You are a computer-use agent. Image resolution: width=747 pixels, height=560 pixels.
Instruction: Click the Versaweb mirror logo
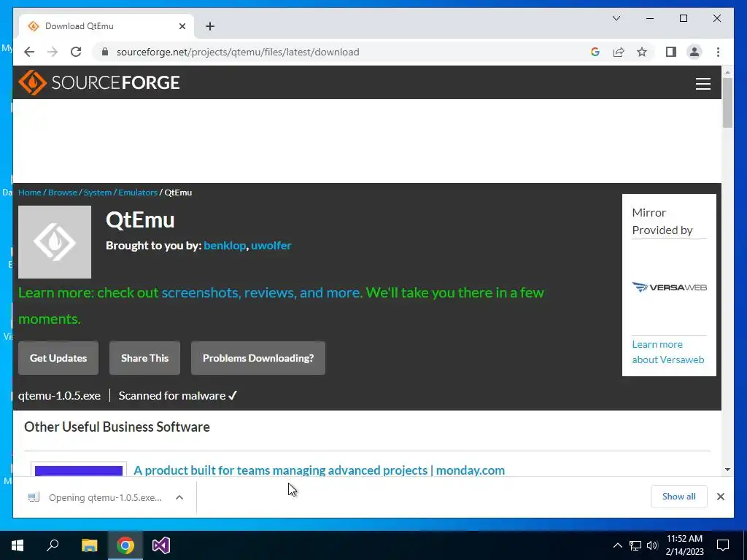point(670,287)
